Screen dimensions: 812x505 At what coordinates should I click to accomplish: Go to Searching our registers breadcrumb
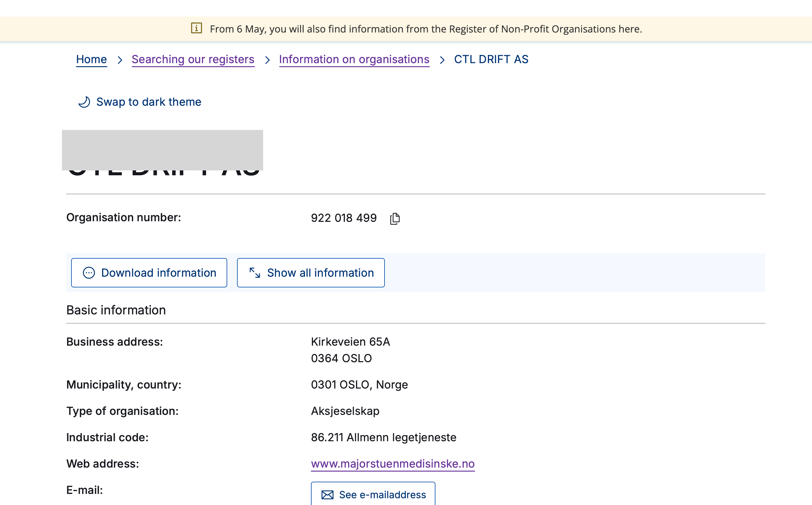point(193,60)
